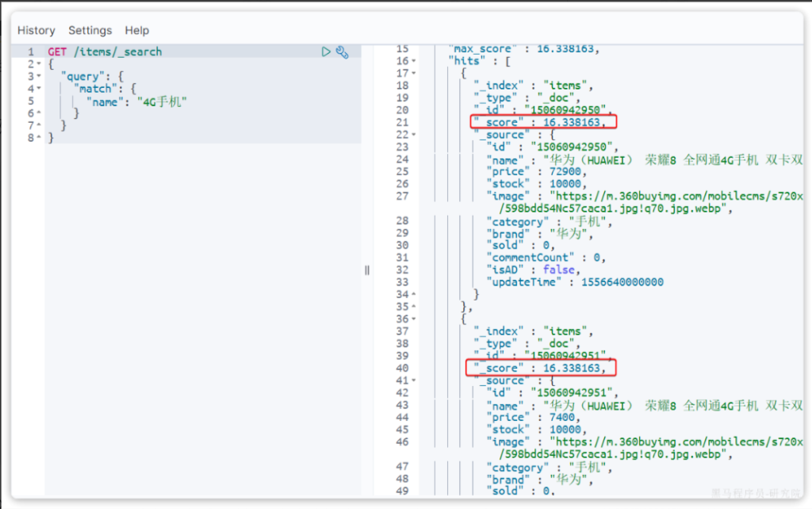Open the wrench options for the request

(343, 52)
